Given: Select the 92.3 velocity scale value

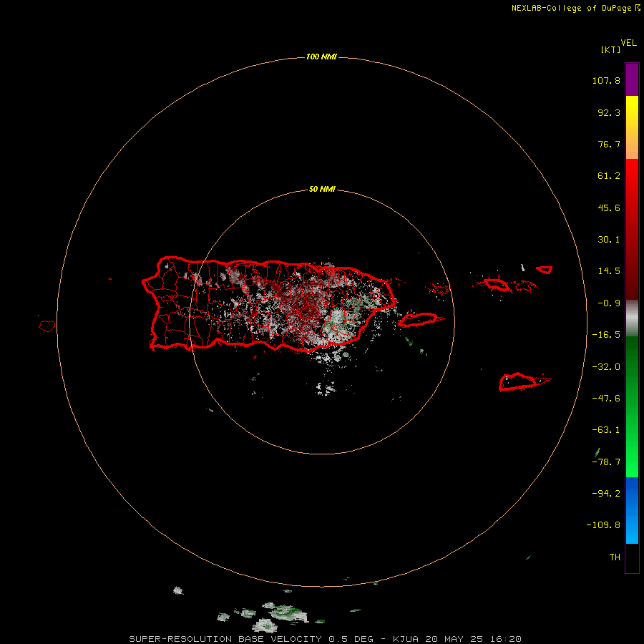Looking at the screenshot, I should [609, 112].
